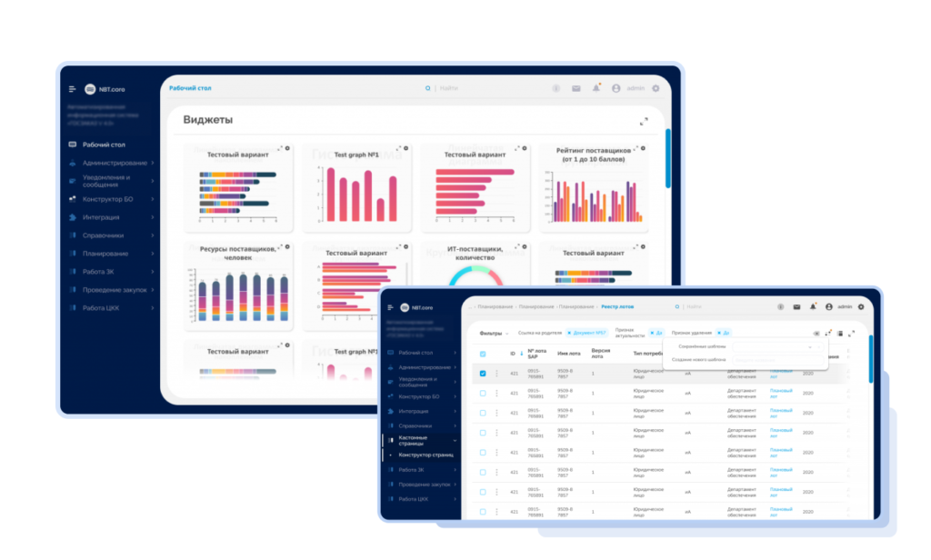Open the mail envelope icon in the dashboard header
The width and height of the screenshot is (931, 560).
pos(576,88)
